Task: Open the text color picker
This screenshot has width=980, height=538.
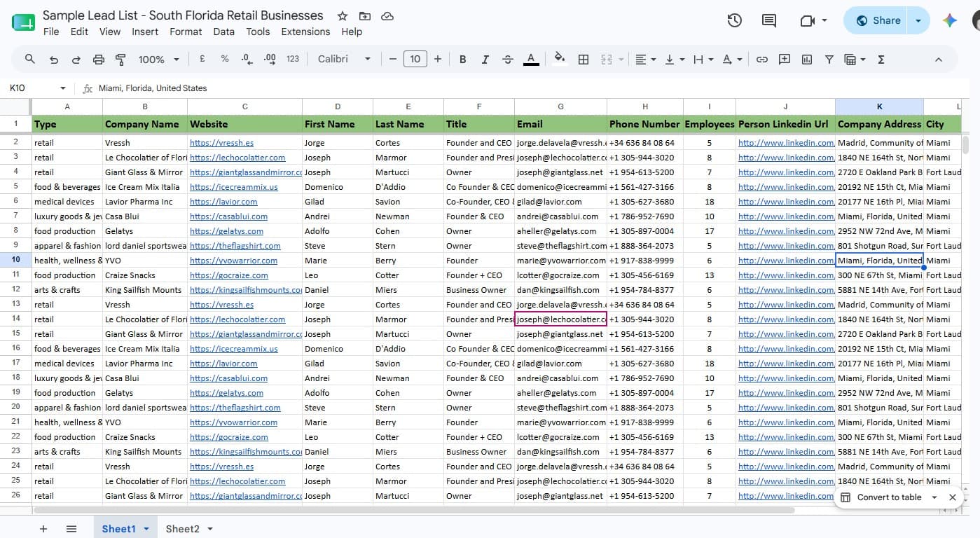Action: point(531,60)
